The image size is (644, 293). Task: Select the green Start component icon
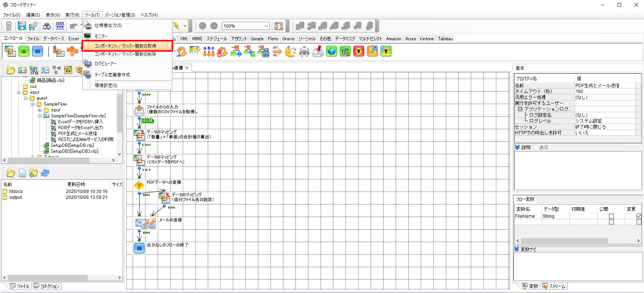click(24, 51)
